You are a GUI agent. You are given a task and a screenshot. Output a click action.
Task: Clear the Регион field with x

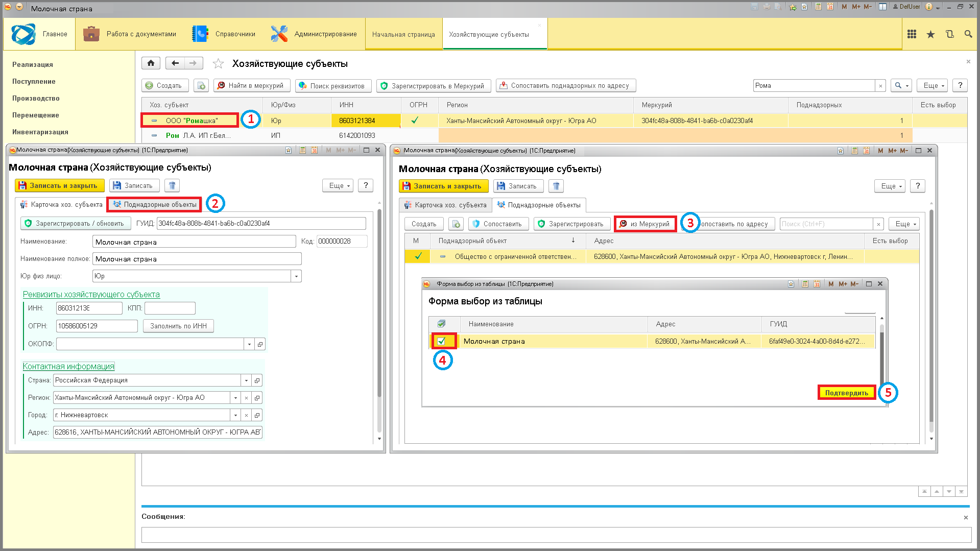[246, 398]
